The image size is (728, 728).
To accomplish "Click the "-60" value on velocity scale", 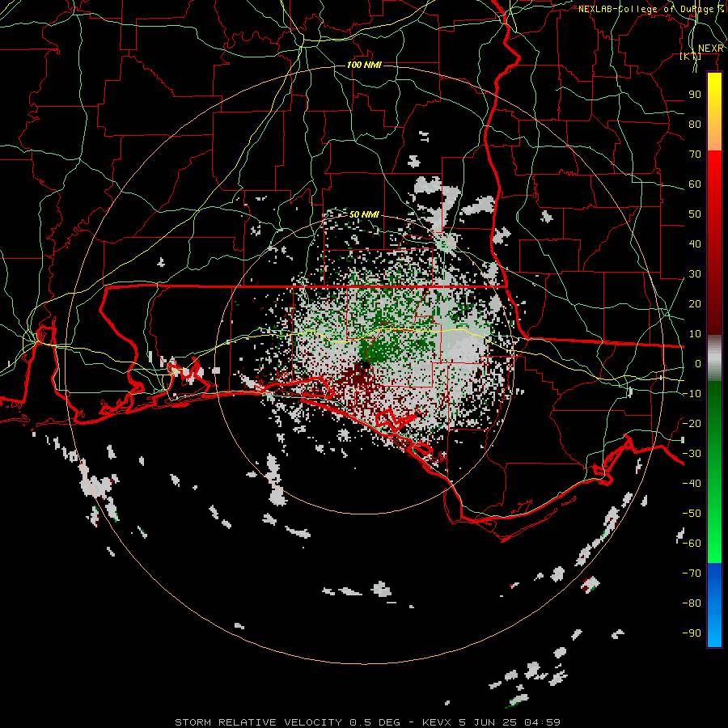I will tap(692, 544).
